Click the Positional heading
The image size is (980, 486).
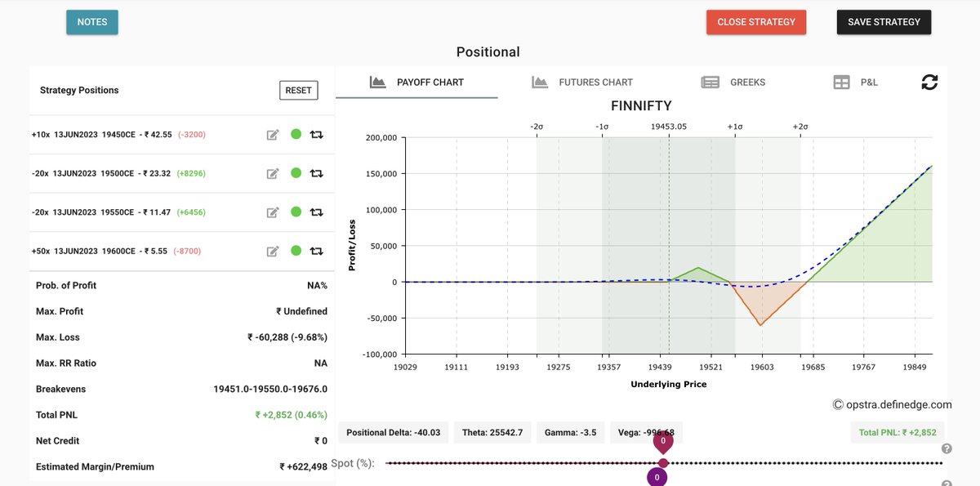click(x=488, y=52)
